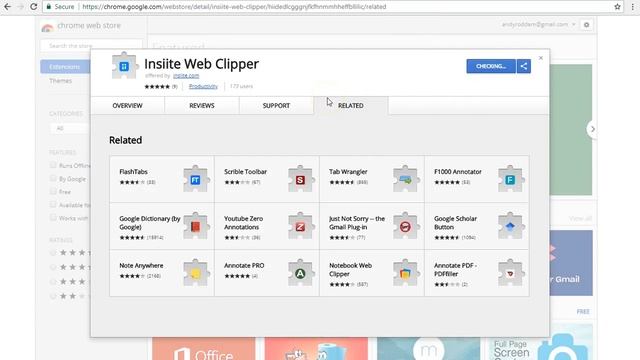Click the Google Dictionary (by Google) title
Viewport: 640px width, 360px height.
(150, 223)
